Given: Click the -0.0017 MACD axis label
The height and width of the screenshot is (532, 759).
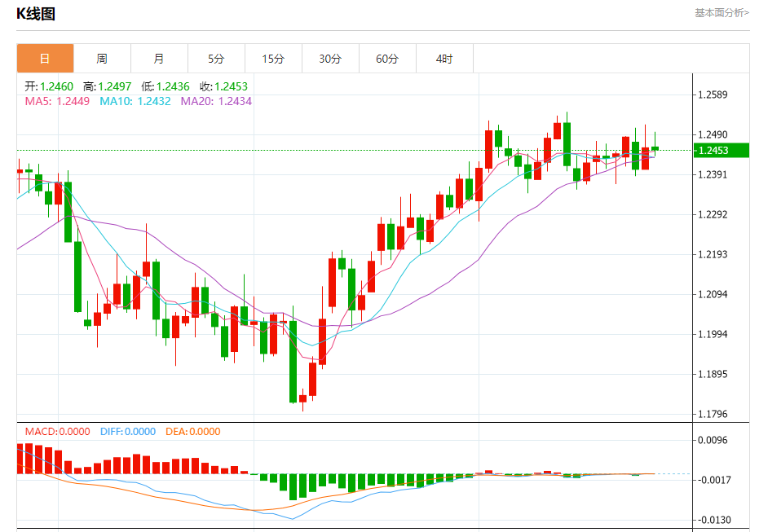Looking at the screenshot, I should coord(713,480).
